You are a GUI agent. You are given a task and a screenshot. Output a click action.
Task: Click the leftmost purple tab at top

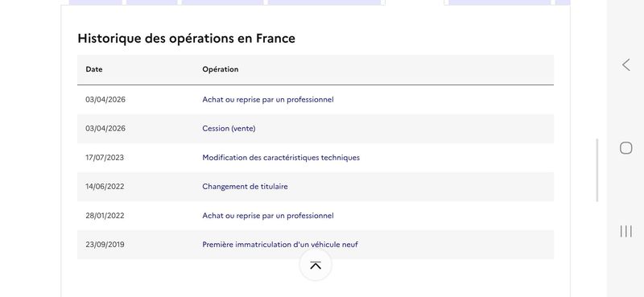(96, 2)
